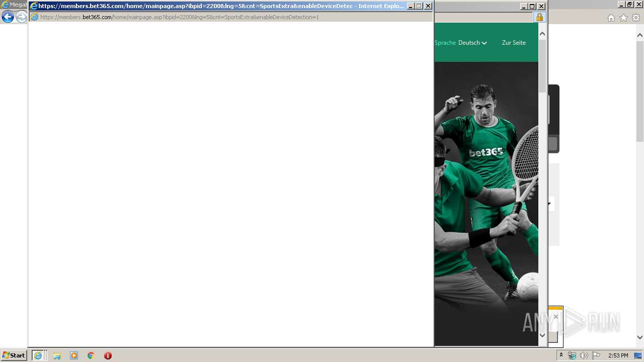Expand the Deutsch language dropdown
The height and width of the screenshot is (362, 644).
click(472, 43)
